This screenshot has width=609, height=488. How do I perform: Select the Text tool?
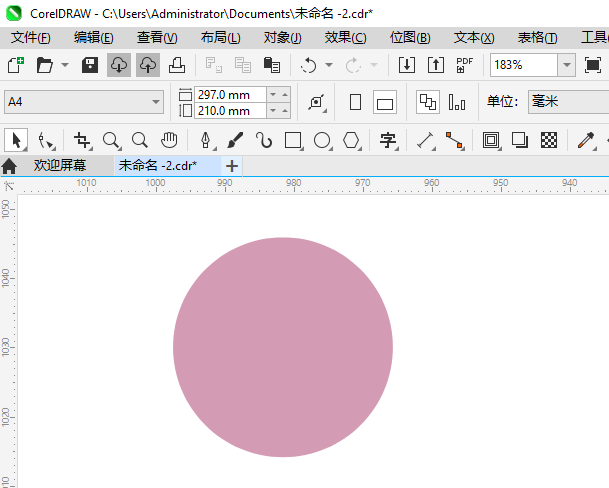click(388, 140)
